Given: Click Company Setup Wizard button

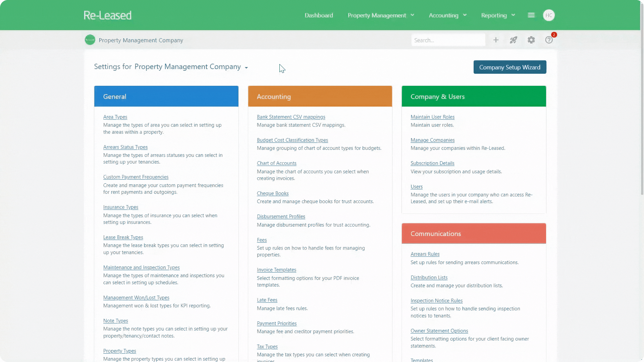Looking at the screenshot, I should [x=509, y=67].
